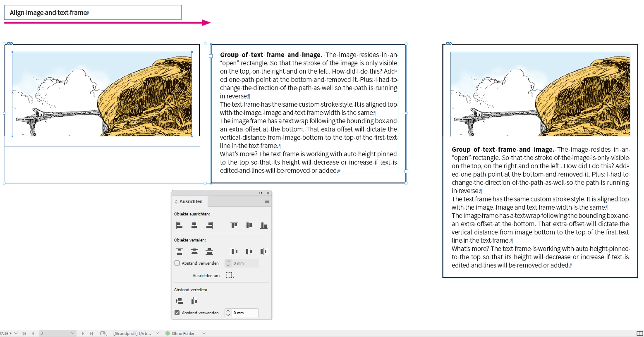Image resolution: width=644 pixels, height=337 pixels.
Task: Open the Grundprofil preflight profile dropdown
Action: click(x=157, y=333)
